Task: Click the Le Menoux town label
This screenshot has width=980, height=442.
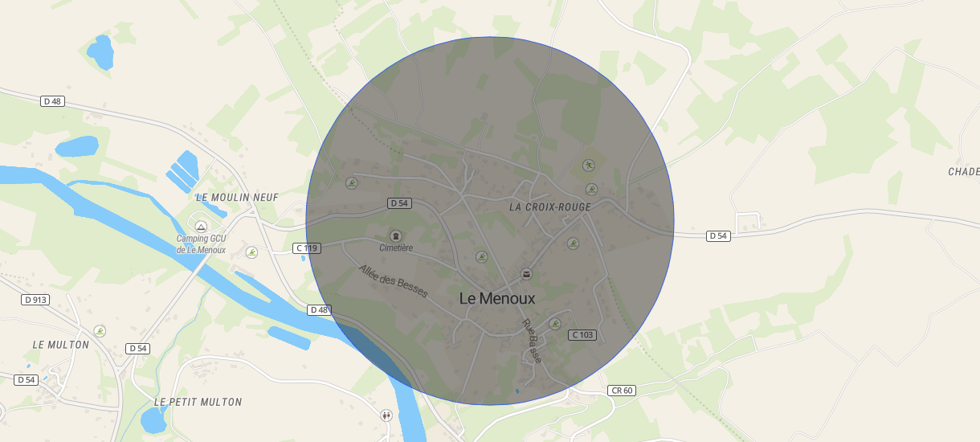Action: click(x=497, y=298)
